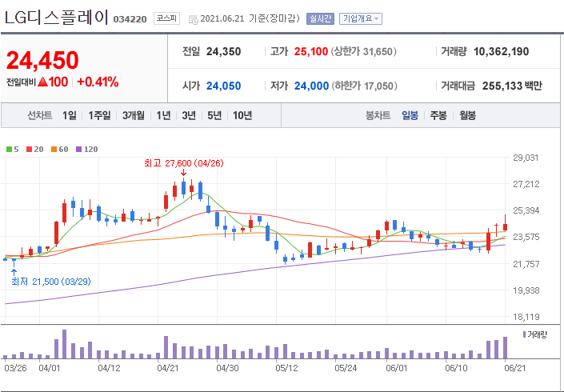Image resolution: width=564 pixels, height=392 pixels.
Task: Click the 선차트 line chart label
Action: (x=40, y=115)
